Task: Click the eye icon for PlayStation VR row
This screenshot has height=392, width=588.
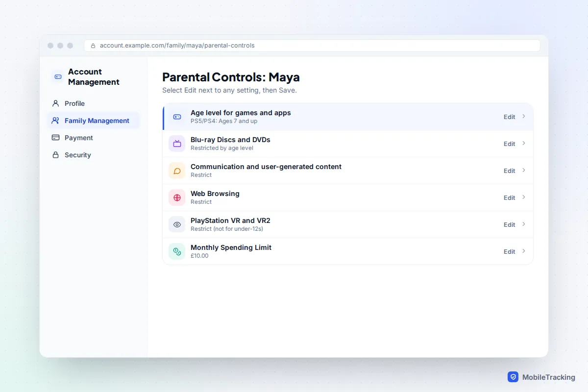Action: (x=177, y=224)
